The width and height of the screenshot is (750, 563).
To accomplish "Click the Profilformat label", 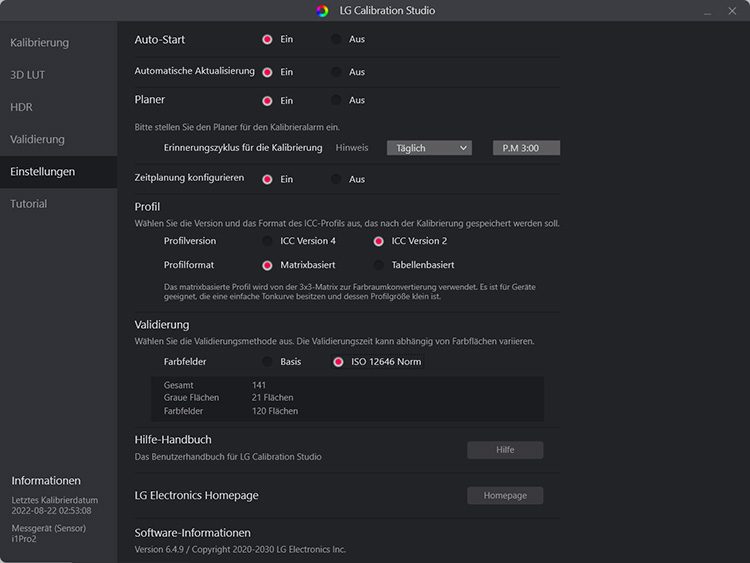I will tap(189, 265).
